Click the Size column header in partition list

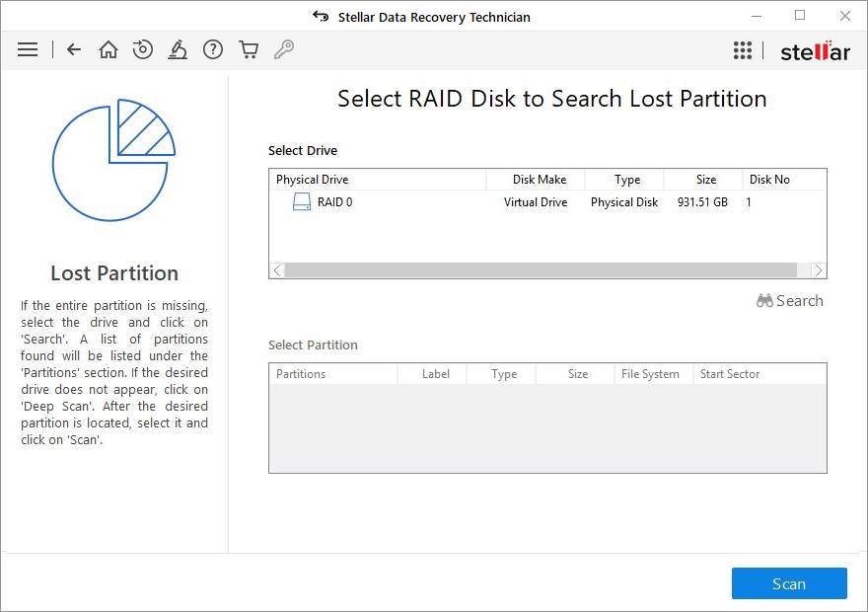pyautogui.click(x=575, y=374)
